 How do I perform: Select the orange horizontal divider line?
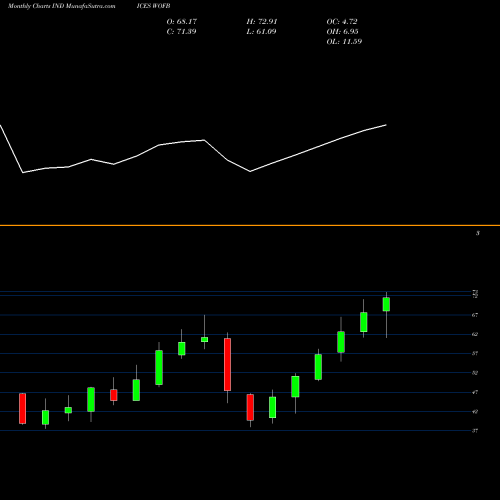click(250, 226)
